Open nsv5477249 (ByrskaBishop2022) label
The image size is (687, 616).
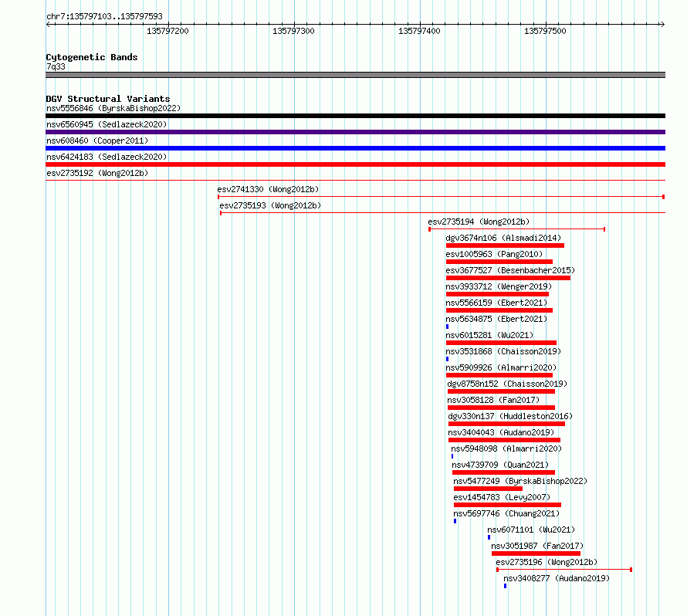coord(520,481)
